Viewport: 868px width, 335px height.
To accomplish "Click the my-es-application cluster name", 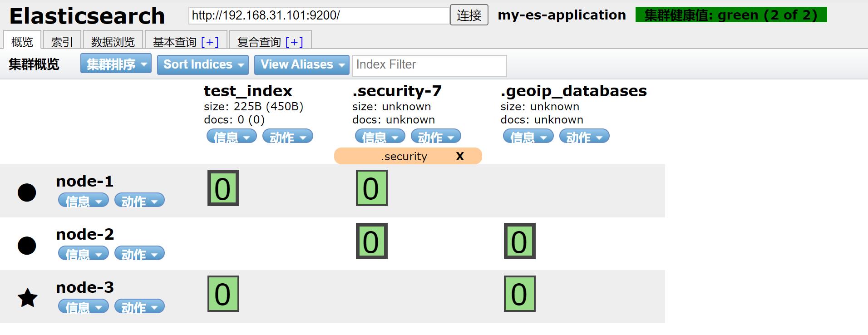I will tap(562, 15).
